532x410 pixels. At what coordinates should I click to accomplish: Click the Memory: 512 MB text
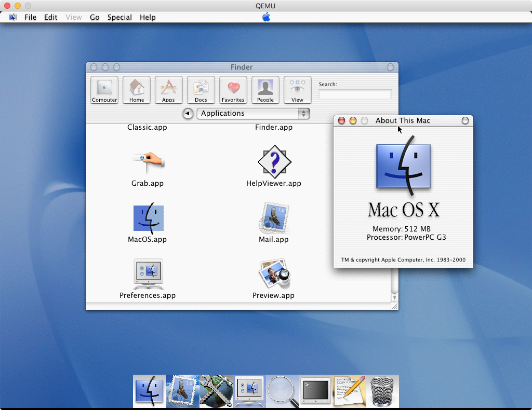point(402,229)
